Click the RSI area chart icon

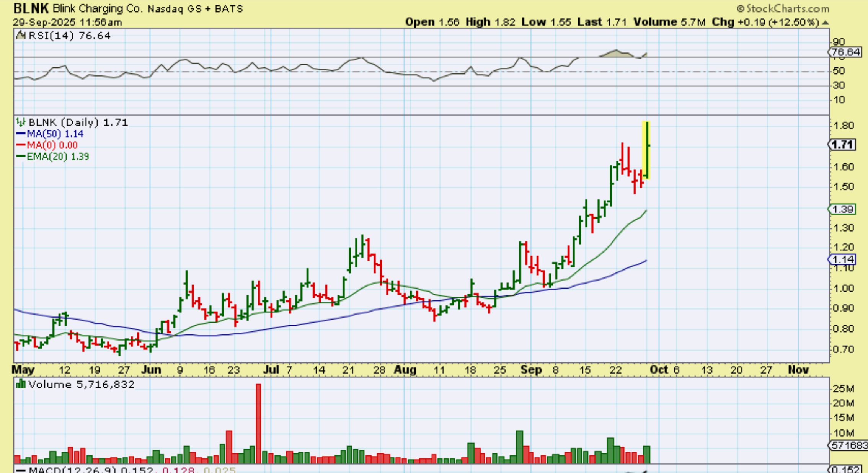tap(21, 36)
